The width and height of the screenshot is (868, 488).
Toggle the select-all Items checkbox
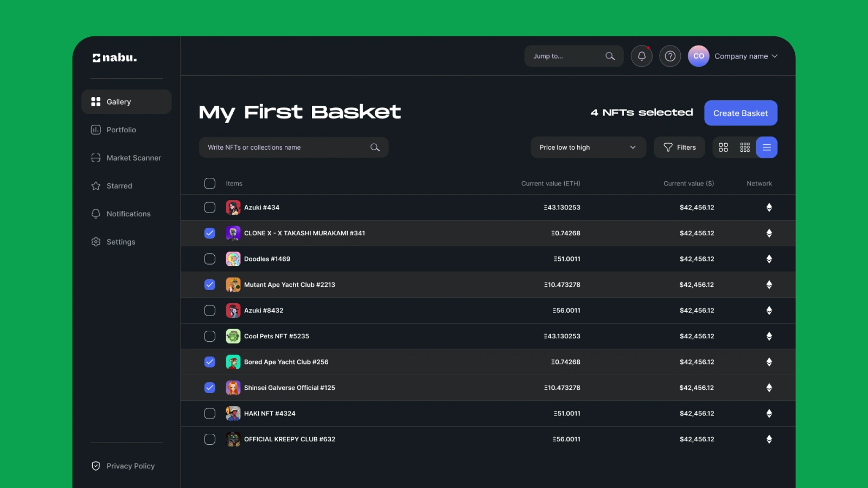coord(210,183)
